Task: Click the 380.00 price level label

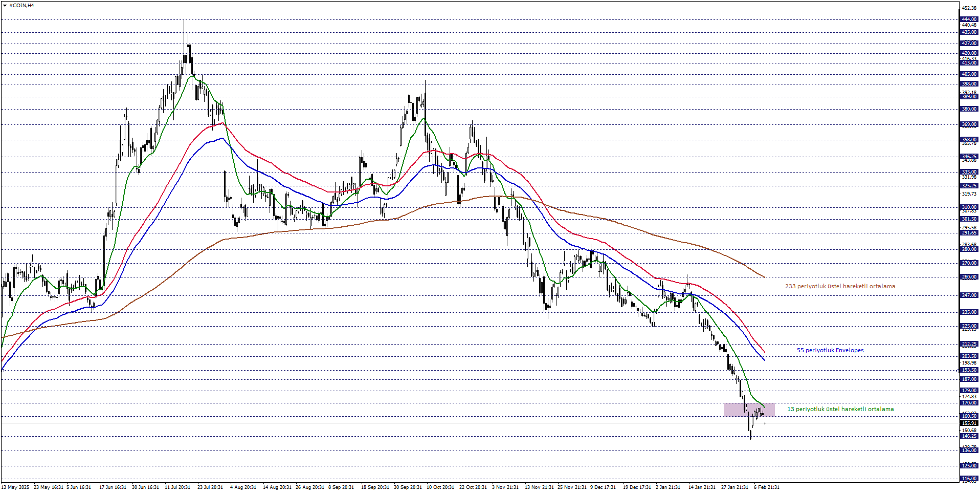Action: [969, 109]
